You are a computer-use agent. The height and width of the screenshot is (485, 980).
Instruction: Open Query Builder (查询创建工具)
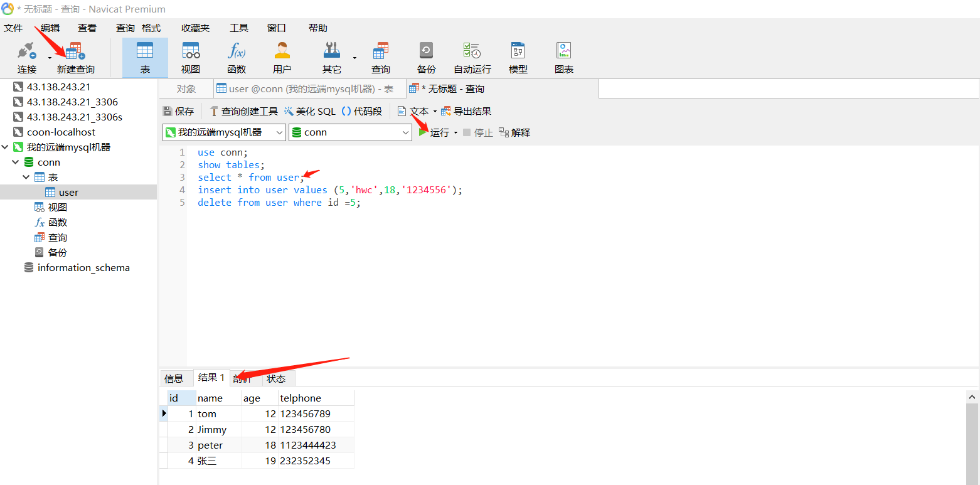pos(244,111)
